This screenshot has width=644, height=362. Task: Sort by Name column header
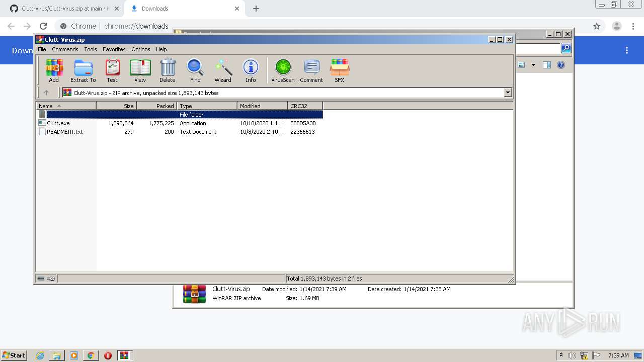(66, 106)
